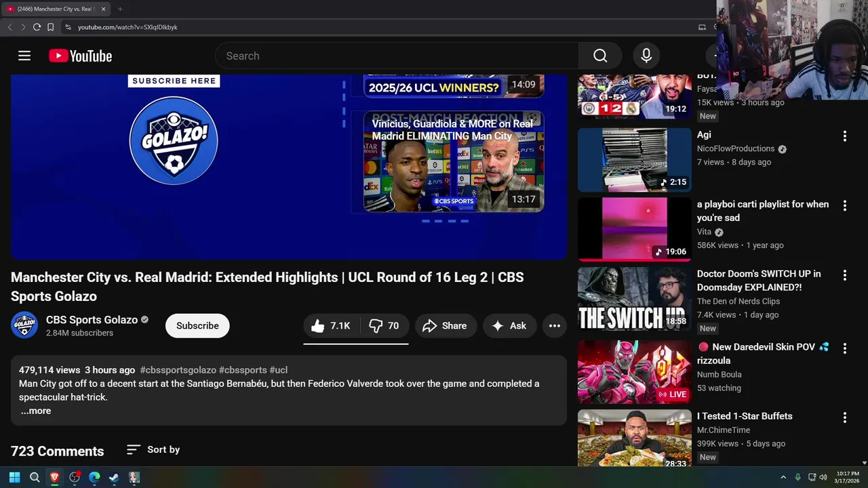Click into the YouTube Search field
Screen dimensions: 868x488
point(397,56)
